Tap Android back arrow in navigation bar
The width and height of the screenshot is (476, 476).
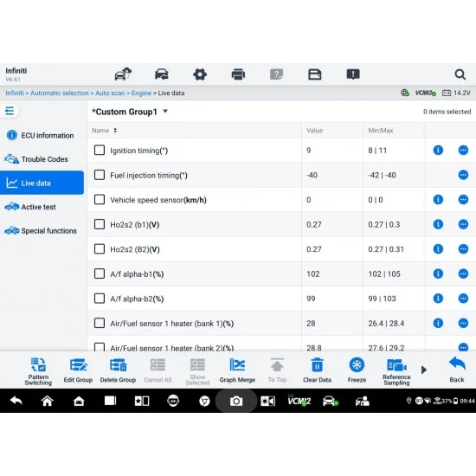point(16,401)
